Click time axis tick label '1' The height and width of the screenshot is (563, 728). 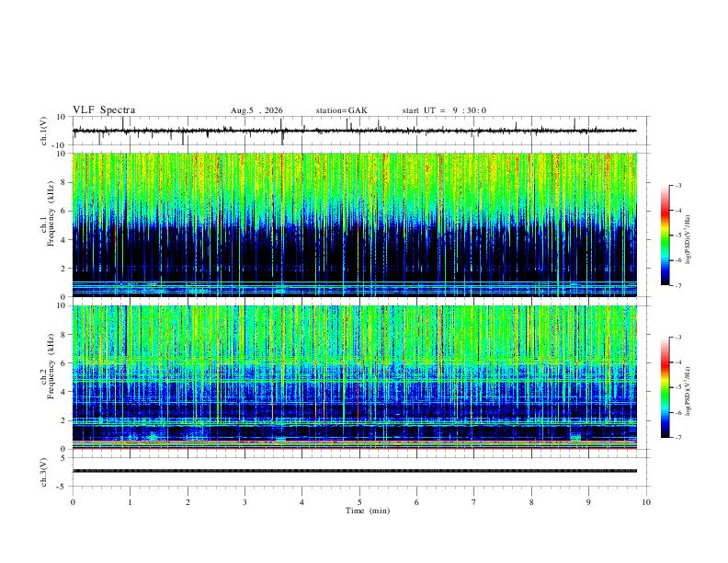click(131, 502)
